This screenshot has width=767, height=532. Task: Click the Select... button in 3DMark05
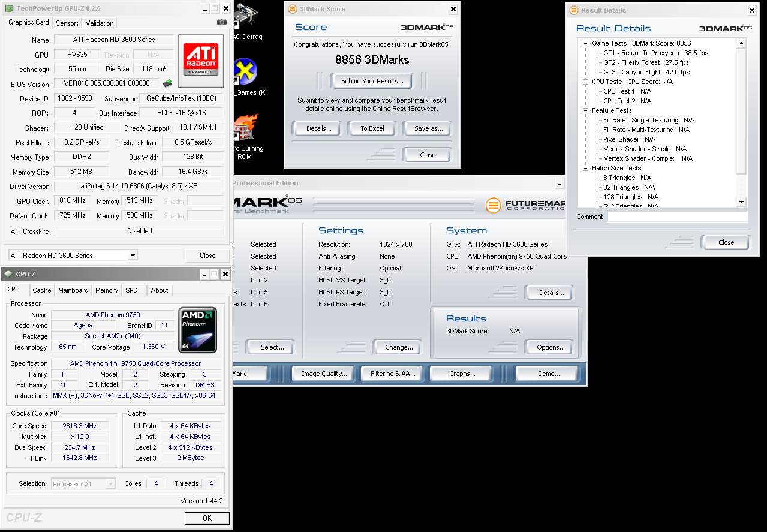tap(272, 347)
